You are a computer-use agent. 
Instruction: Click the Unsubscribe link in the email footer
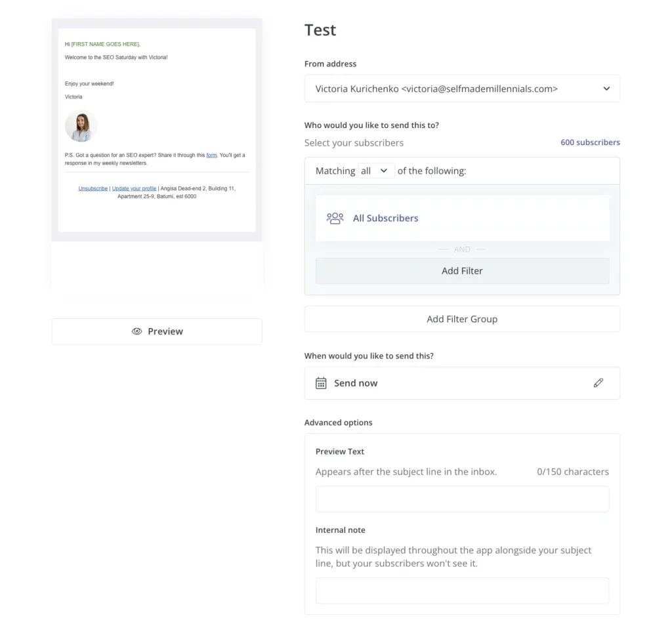(x=93, y=188)
